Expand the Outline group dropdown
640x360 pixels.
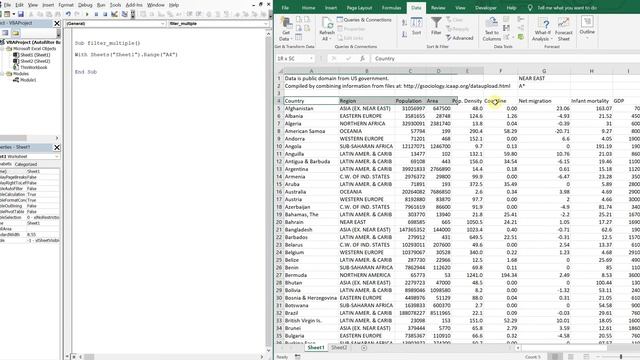(x=587, y=28)
